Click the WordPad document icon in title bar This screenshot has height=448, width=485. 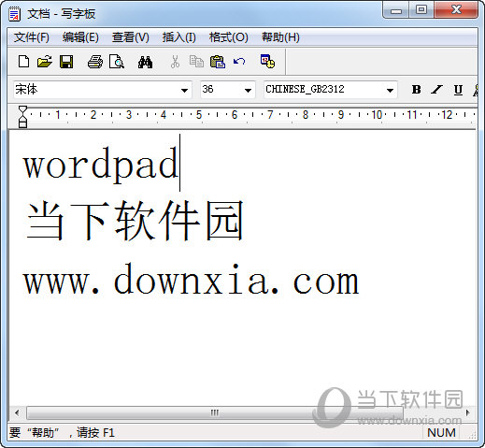(x=15, y=14)
